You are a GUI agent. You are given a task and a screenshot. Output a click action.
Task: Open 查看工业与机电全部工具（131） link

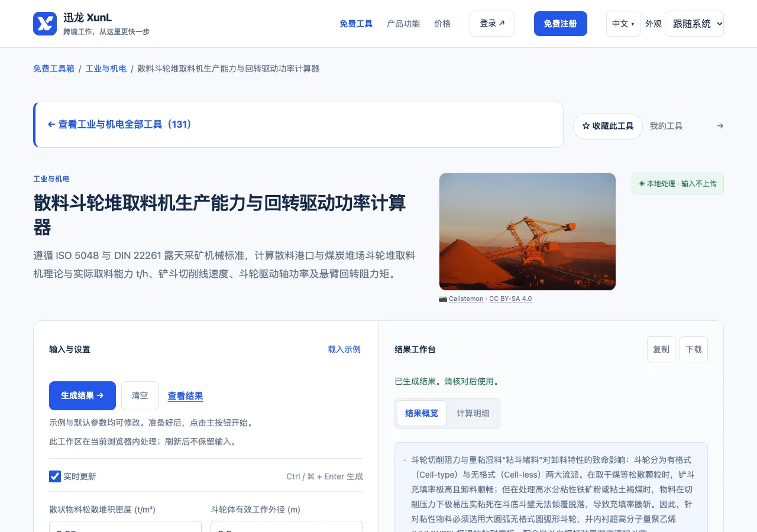point(121,125)
